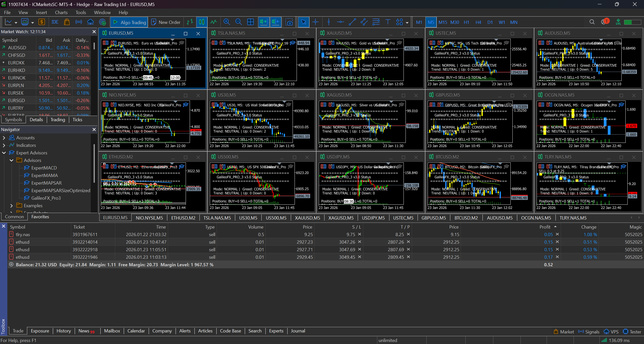Click the Signals broadcast toolbar icon
644x344 pixels.
pyautogui.click(x=79, y=22)
